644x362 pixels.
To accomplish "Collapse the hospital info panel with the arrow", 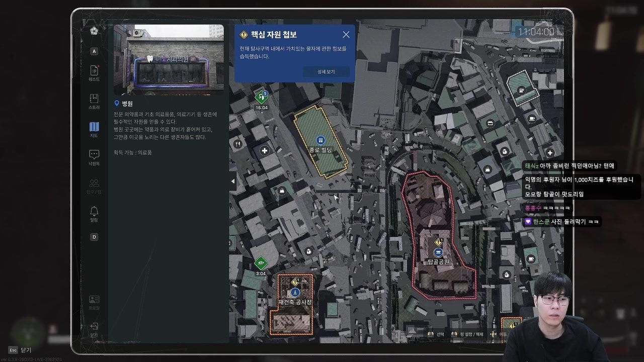I will (x=233, y=182).
